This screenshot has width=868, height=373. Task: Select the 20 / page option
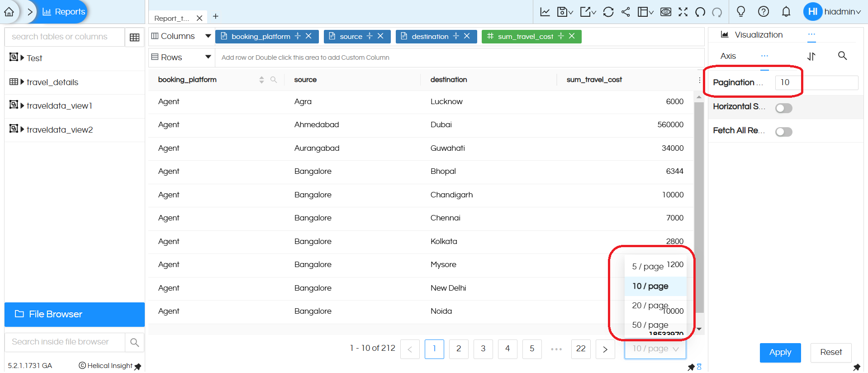pos(655,306)
